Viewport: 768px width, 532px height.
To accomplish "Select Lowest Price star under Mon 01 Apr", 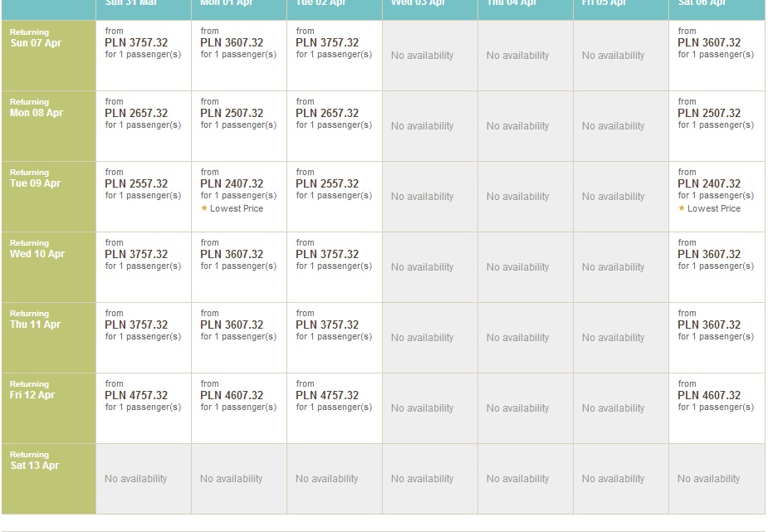I will pyautogui.click(x=204, y=208).
